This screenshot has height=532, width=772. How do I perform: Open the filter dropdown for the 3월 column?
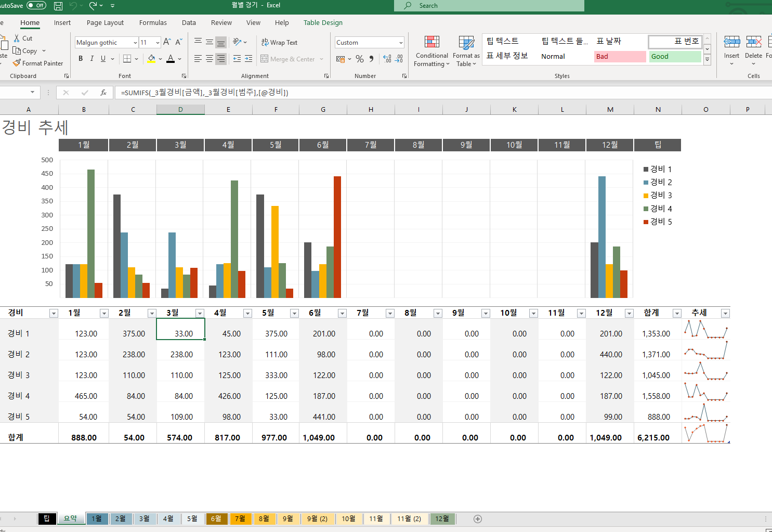[200, 313]
